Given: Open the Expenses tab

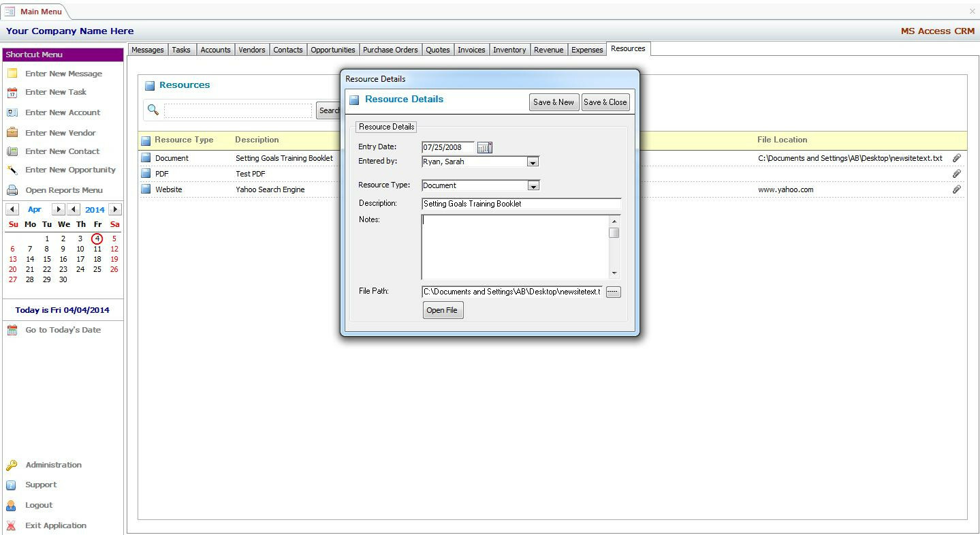Looking at the screenshot, I should pyautogui.click(x=587, y=50).
